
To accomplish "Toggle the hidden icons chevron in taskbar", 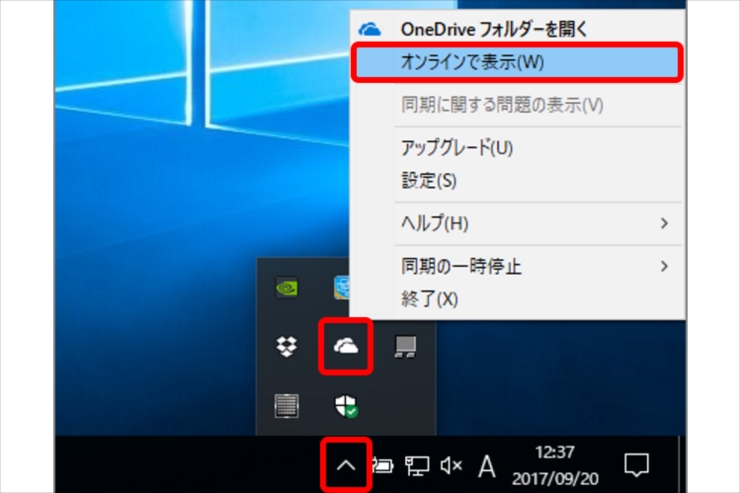I will (x=346, y=466).
